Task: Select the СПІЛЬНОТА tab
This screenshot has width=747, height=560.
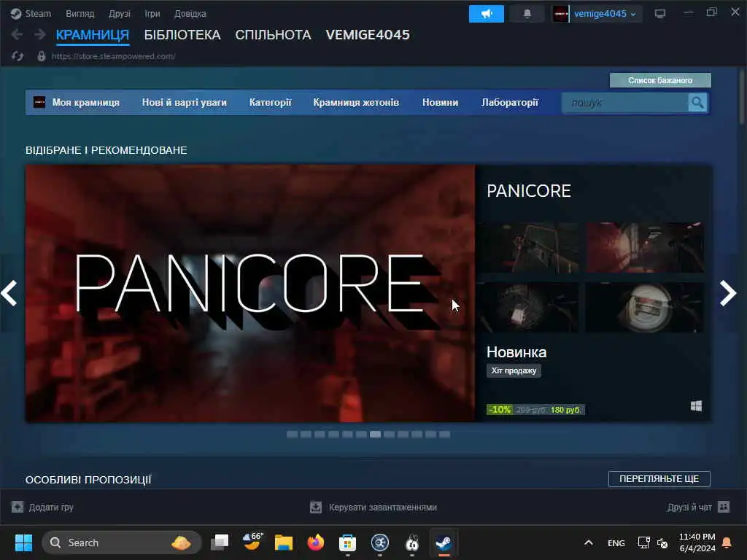Action: click(x=273, y=35)
